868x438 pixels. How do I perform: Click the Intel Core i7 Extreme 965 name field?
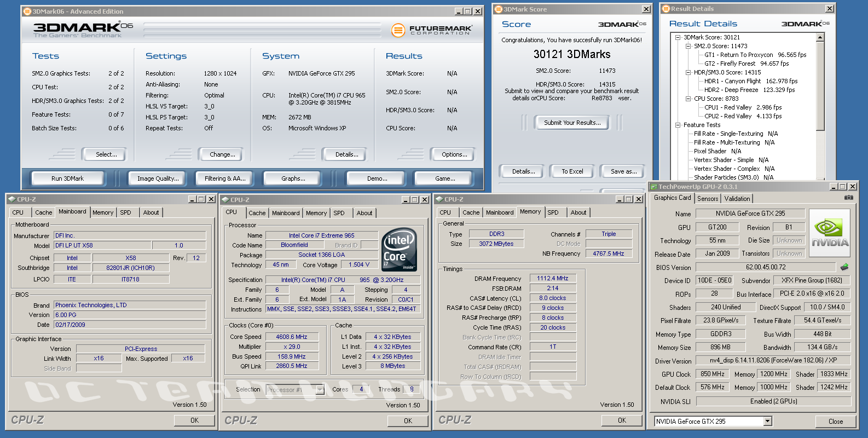coord(322,235)
